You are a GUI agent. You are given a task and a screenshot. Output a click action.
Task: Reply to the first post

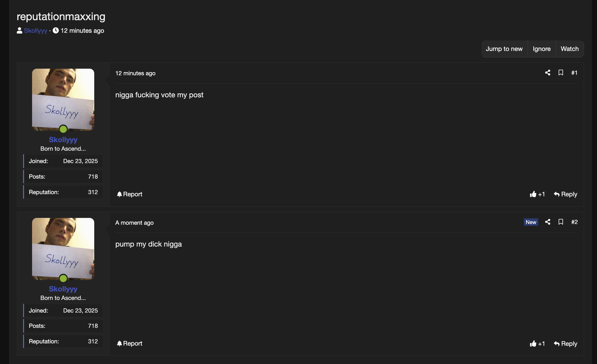coord(565,194)
